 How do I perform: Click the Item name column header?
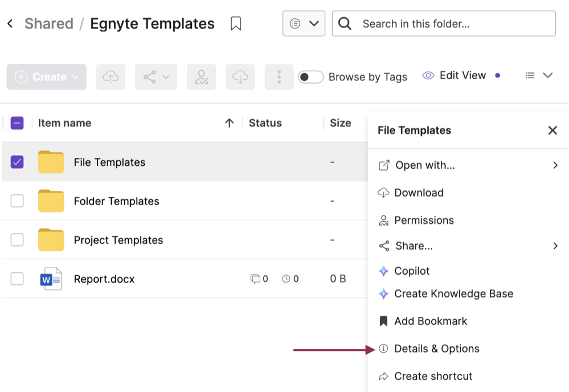click(64, 123)
